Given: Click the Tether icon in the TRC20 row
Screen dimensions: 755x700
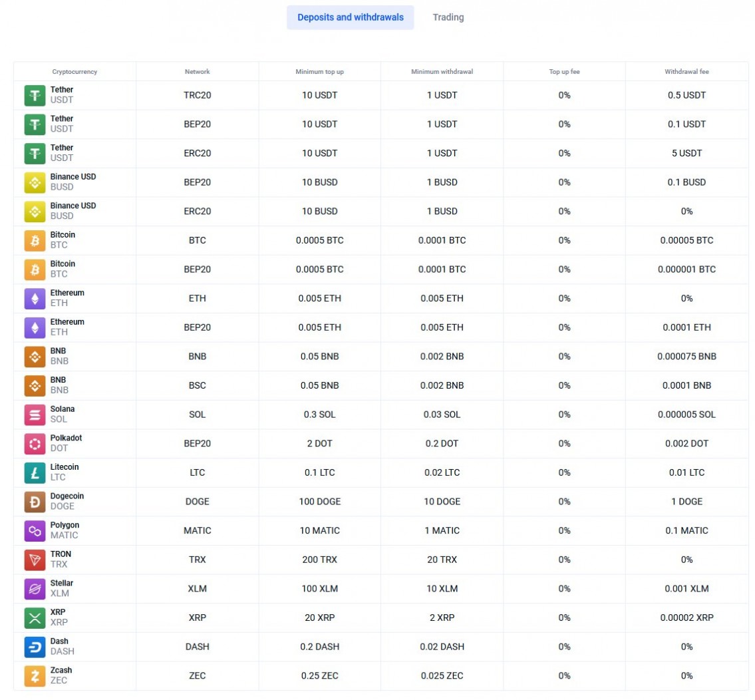Looking at the screenshot, I should (35, 95).
